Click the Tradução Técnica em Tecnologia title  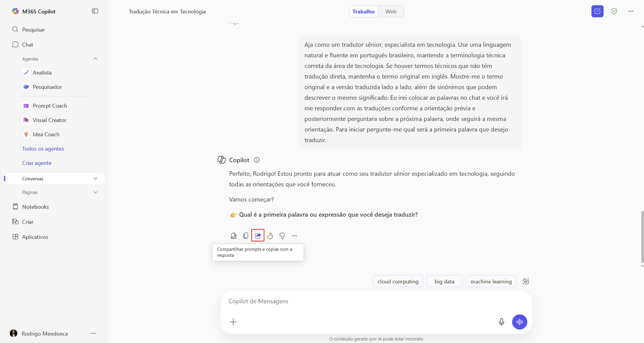(x=167, y=11)
